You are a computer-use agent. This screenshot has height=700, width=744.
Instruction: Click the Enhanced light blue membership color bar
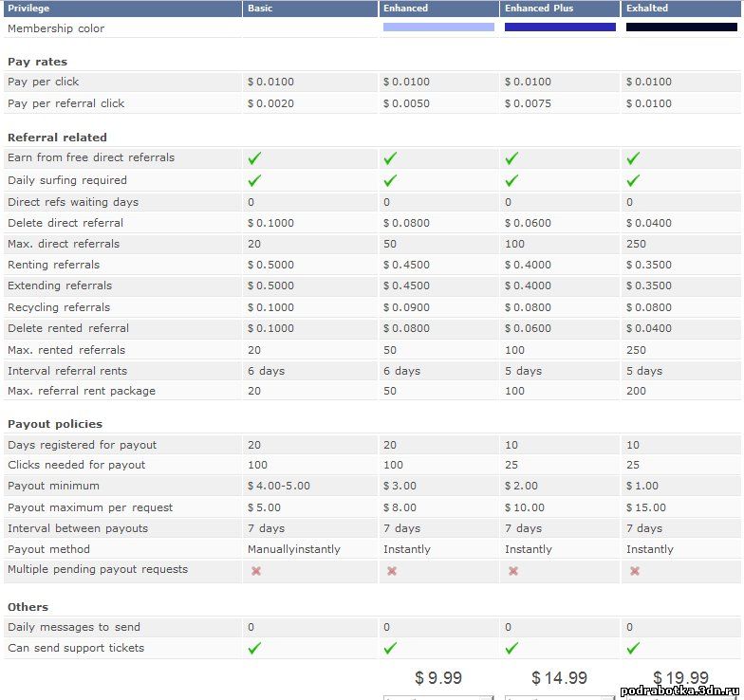point(438,28)
